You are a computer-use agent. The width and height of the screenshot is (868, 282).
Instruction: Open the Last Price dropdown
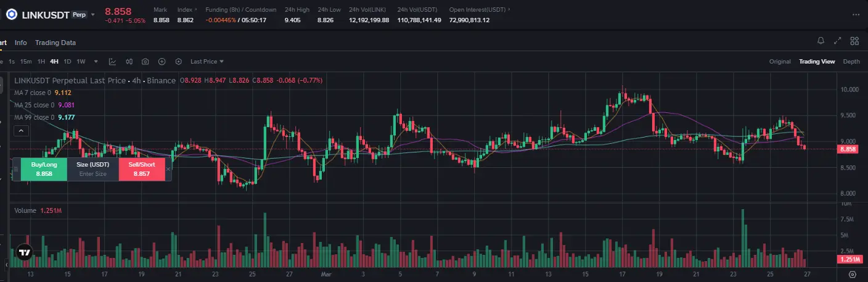point(207,62)
